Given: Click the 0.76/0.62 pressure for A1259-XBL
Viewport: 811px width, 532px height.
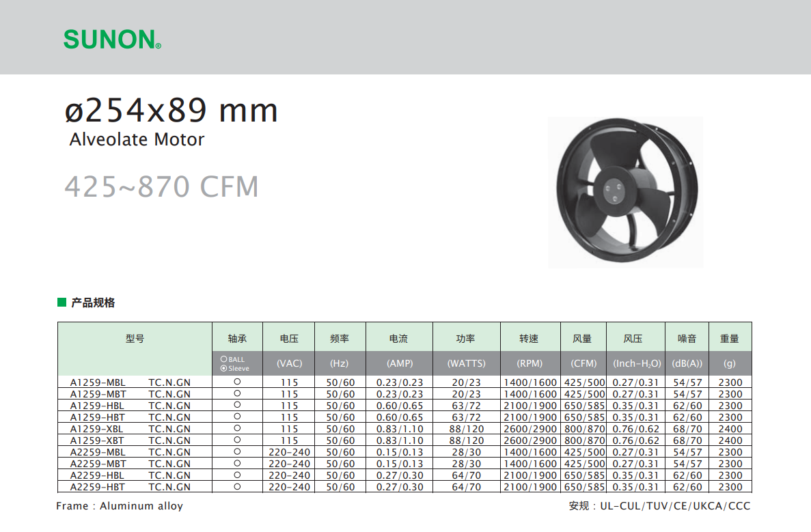Looking at the screenshot, I should (636, 429).
